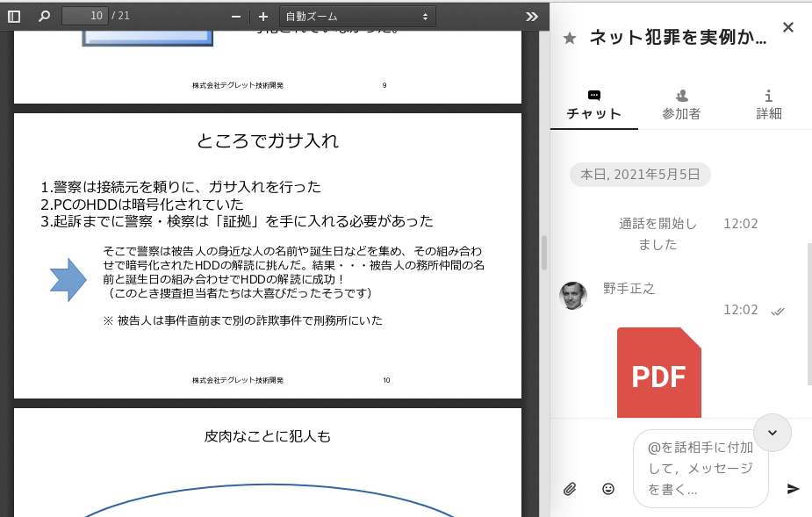Click the 野手正之 avatar
Screen dimensions: 812x517
(x=573, y=296)
